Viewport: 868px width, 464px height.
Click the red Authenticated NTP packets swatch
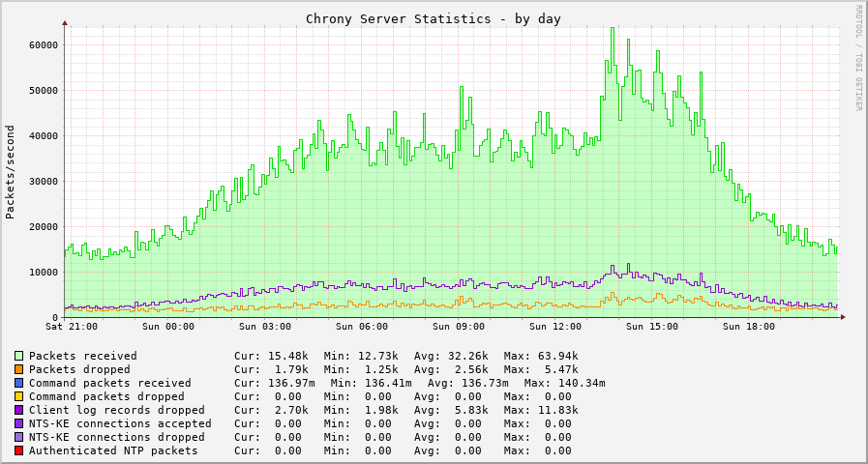click(x=19, y=450)
